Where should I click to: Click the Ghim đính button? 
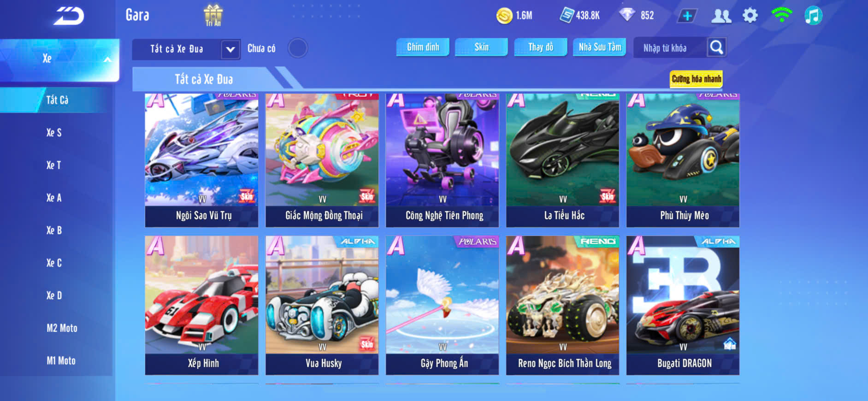(x=423, y=47)
